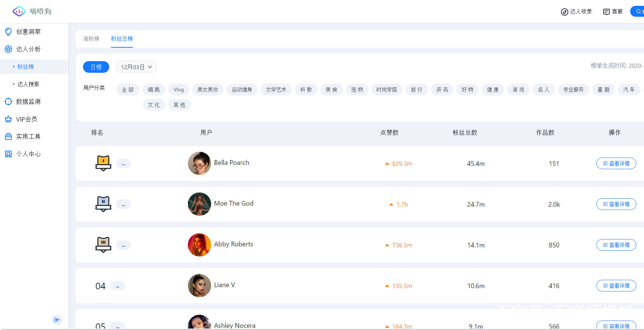Click the 达人分析 star icon
Viewport: 644px width, 330px height.
(x=8, y=49)
